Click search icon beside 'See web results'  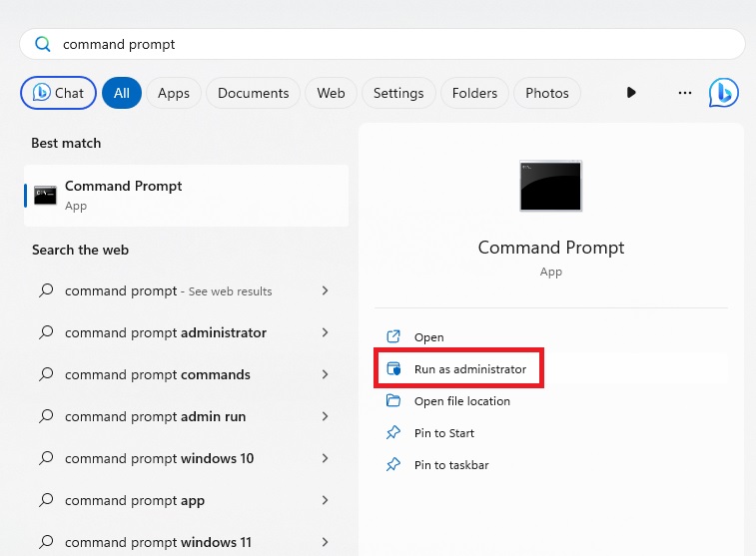click(46, 290)
